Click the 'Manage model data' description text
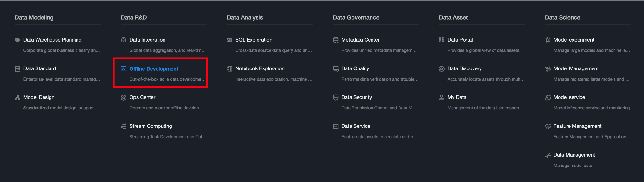The width and height of the screenshot is (644, 182). click(x=573, y=166)
